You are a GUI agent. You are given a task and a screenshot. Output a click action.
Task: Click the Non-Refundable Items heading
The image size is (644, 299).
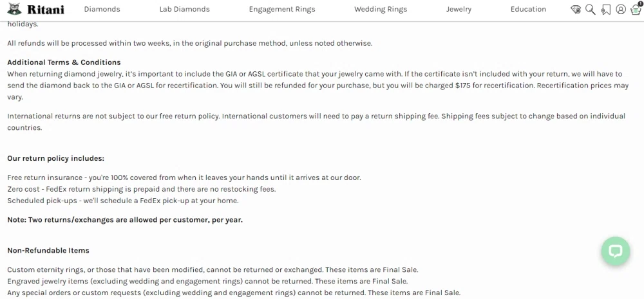(48, 250)
